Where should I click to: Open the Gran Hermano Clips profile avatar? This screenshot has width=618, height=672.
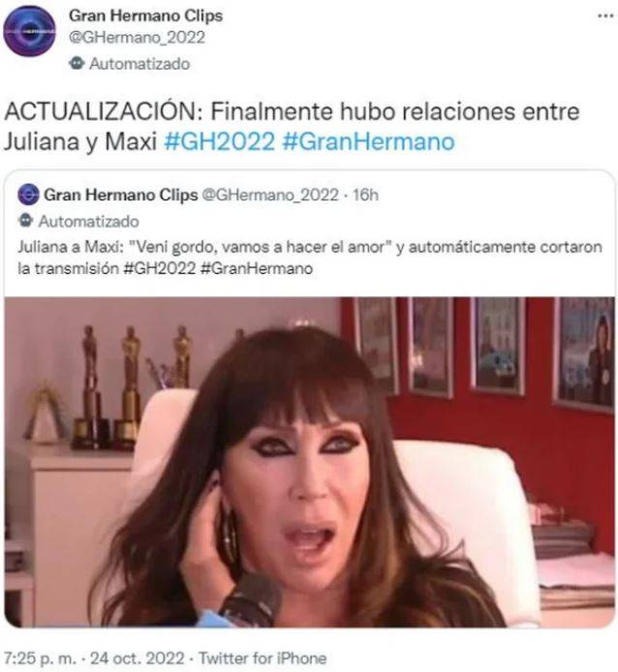[29, 31]
